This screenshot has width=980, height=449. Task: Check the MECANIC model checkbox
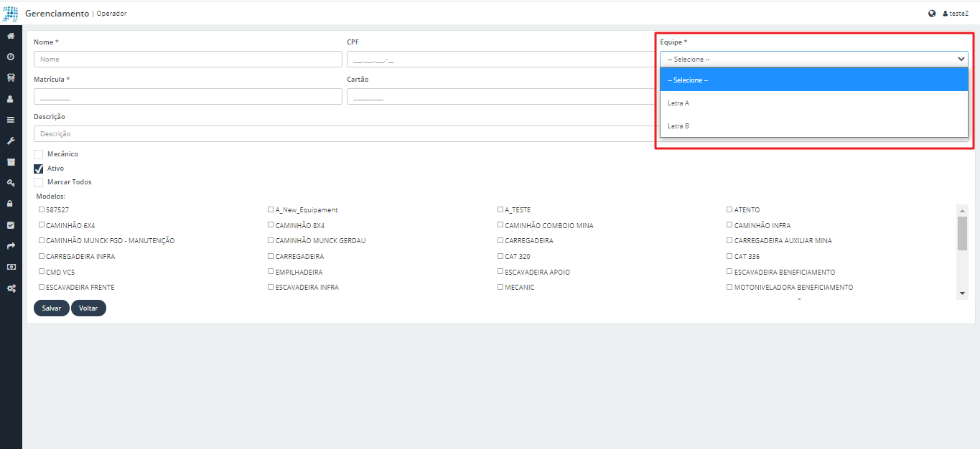coord(500,287)
